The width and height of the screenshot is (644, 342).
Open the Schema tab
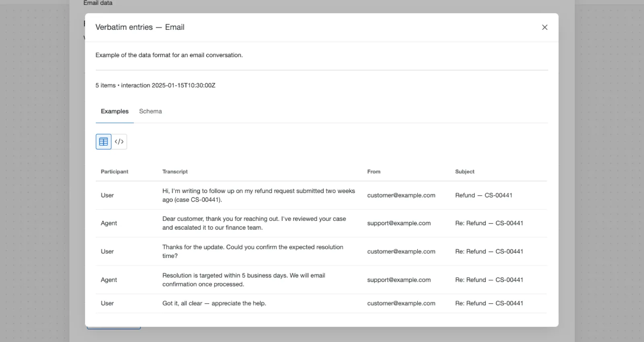(x=151, y=111)
